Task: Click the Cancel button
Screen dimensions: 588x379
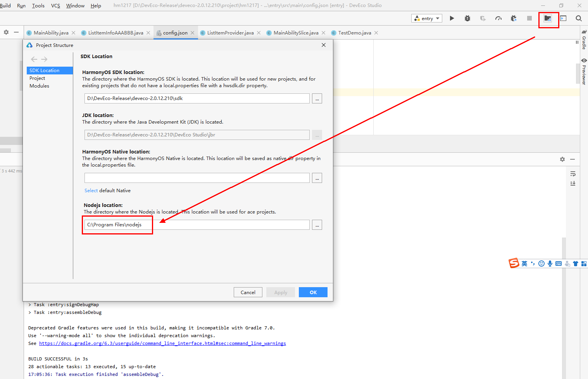Action: click(x=248, y=292)
